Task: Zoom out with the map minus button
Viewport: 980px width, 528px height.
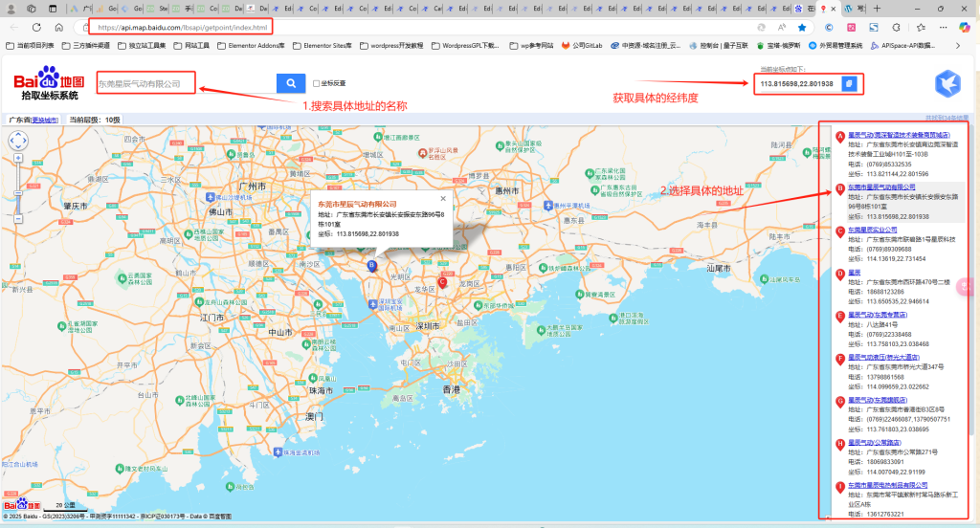Action: [18, 219]
